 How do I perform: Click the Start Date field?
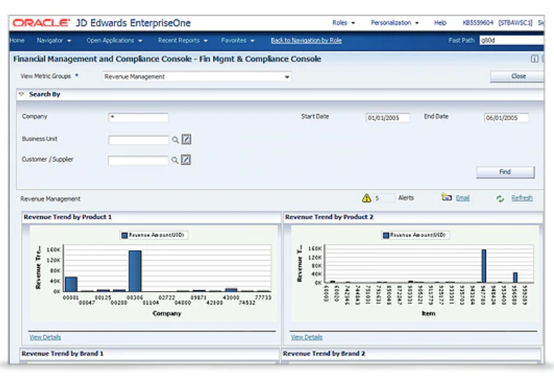[388, 118]
